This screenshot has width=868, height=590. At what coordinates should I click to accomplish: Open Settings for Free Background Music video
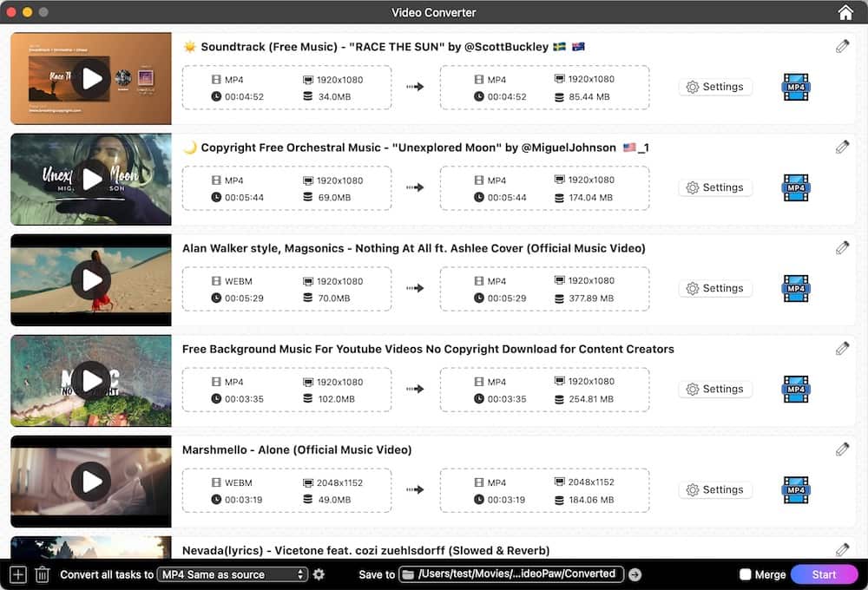pyautogui.click(x=714, y=389)
